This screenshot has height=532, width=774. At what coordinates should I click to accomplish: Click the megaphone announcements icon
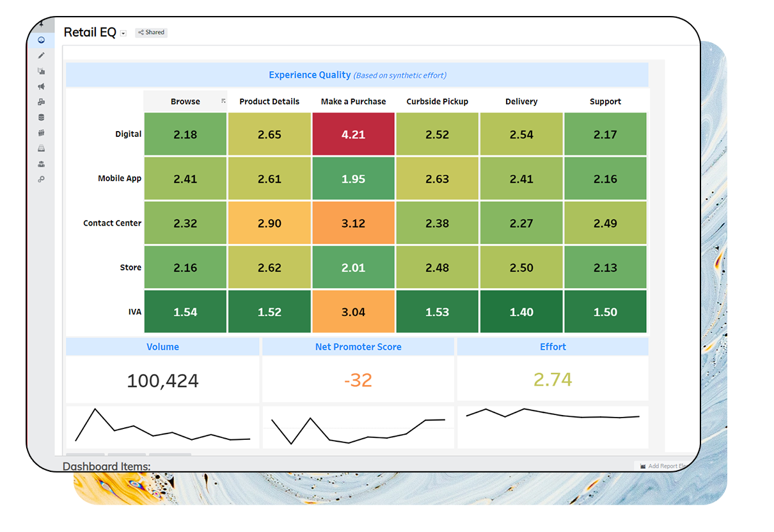click(42, 86)
